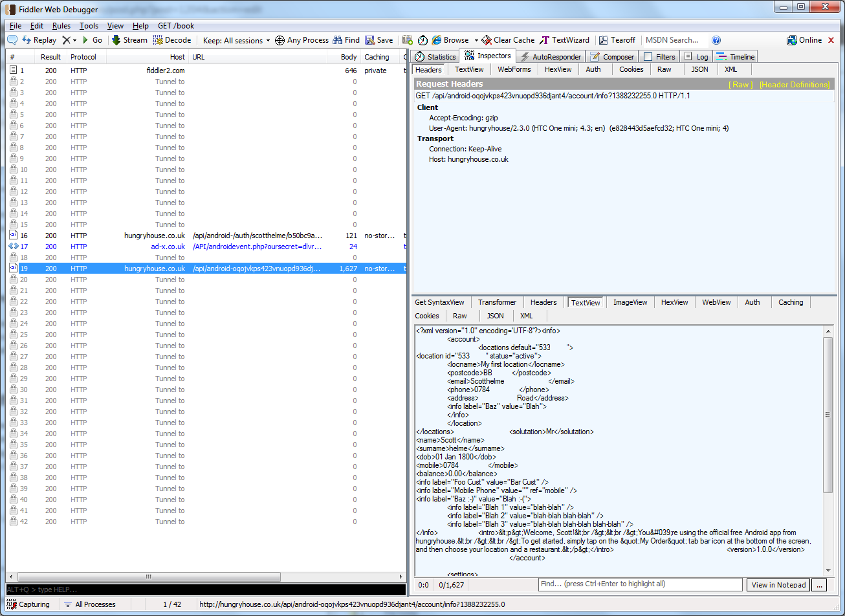Switch to the Statistics tab
The height and width of the screenshot is (616, 845).
tap(435, 57)
